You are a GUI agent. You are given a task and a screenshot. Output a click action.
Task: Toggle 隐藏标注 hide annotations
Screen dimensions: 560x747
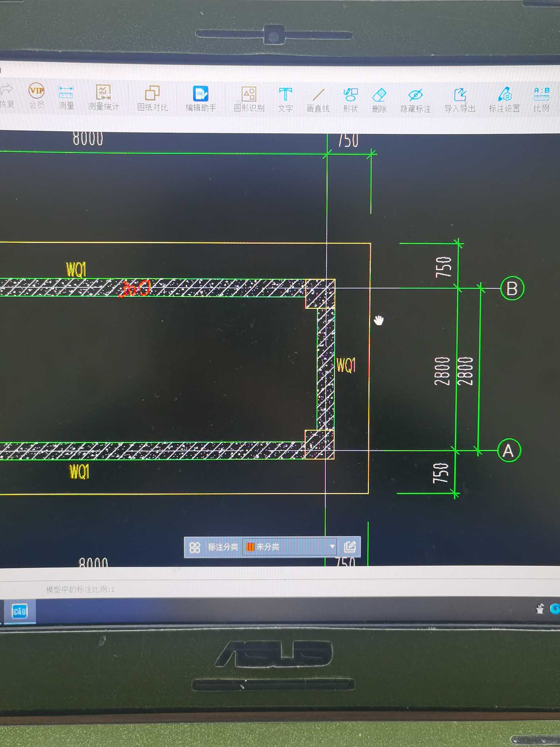click(x=416, y=100)
